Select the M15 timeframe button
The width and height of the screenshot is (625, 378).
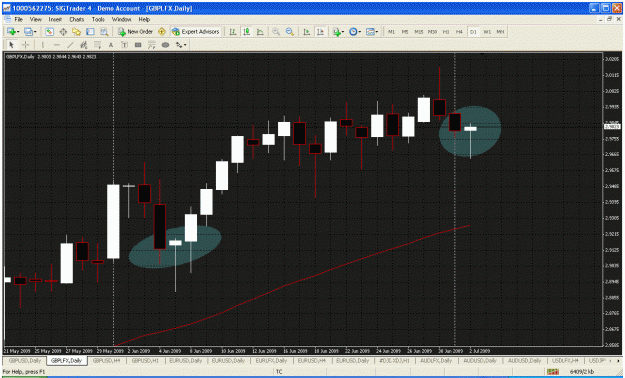pos(419,32)
